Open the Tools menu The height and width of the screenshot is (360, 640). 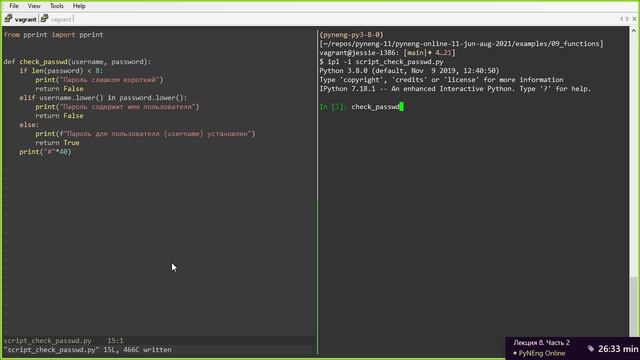[57, 6]
